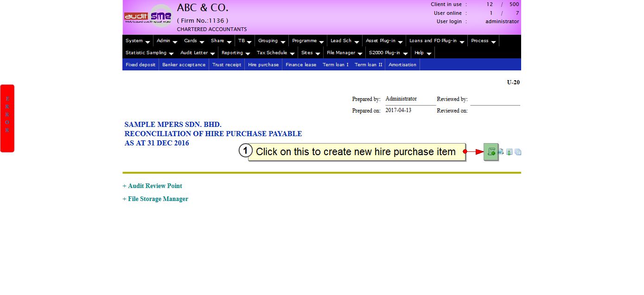Open the File Manager menu
Screen dimensions: 644x295
click(344, 53)
